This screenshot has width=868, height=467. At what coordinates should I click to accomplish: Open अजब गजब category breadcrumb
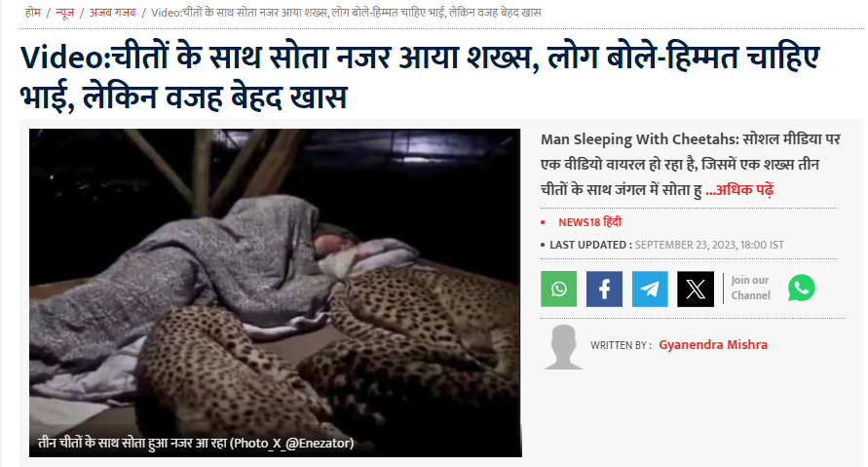pos(112,13)
